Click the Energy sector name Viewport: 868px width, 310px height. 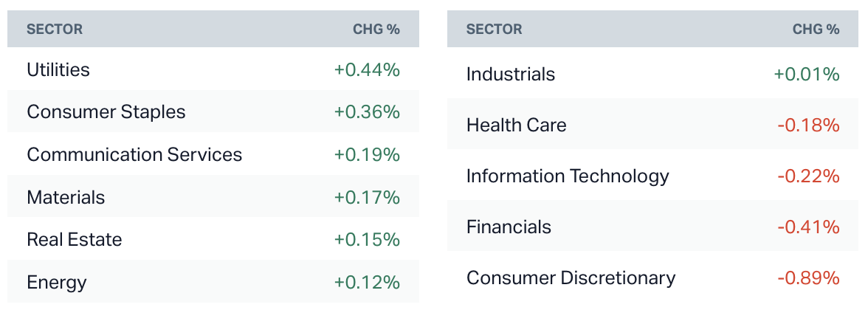coord(57,282)
